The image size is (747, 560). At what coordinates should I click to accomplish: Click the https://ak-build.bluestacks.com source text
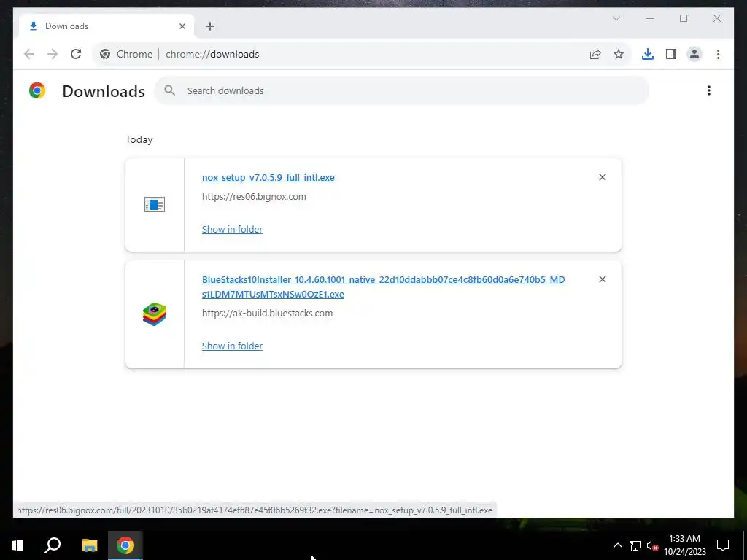pyautogui.click(x=267, y=313)
